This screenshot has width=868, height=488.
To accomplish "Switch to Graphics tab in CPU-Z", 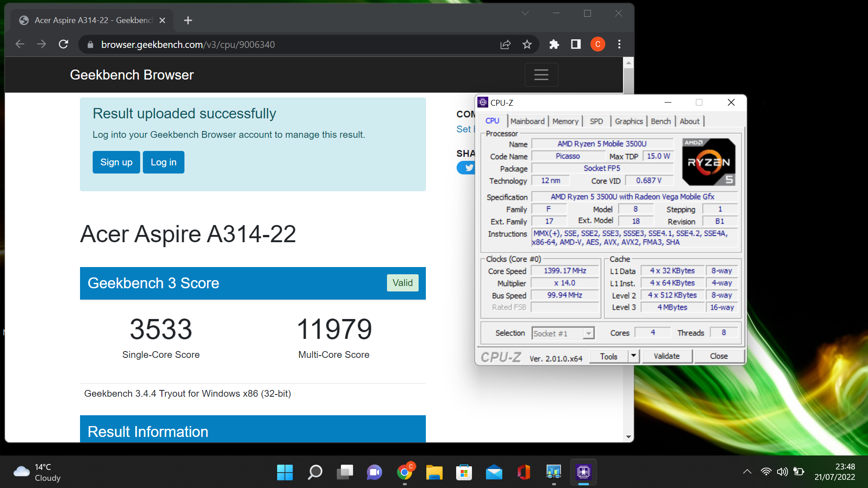I will click(628, 121).
